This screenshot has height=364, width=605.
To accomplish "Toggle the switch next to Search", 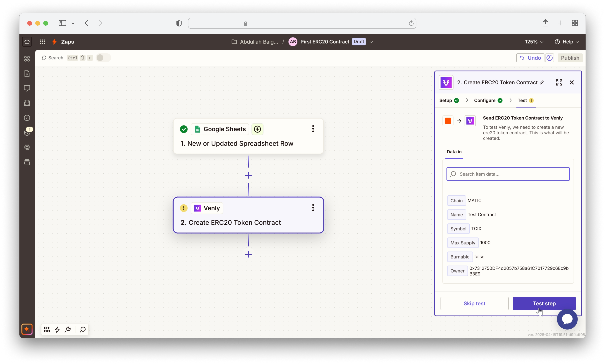I will 103,58.
